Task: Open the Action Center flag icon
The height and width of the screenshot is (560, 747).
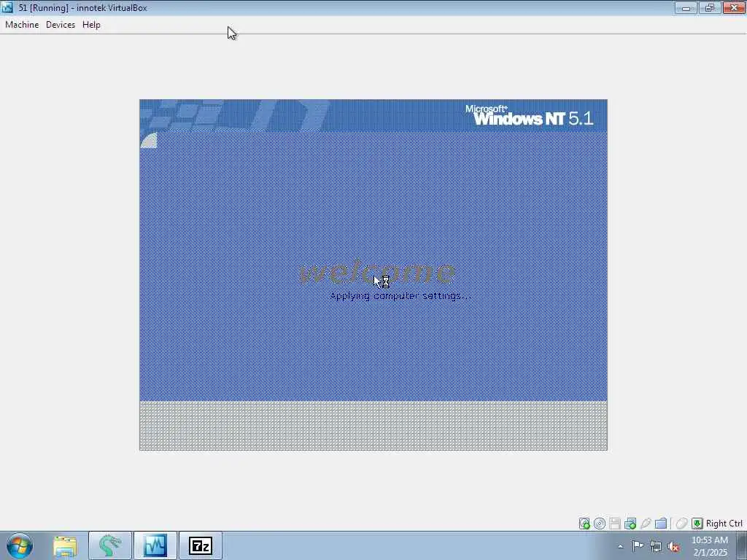Action: click(638, 546)
